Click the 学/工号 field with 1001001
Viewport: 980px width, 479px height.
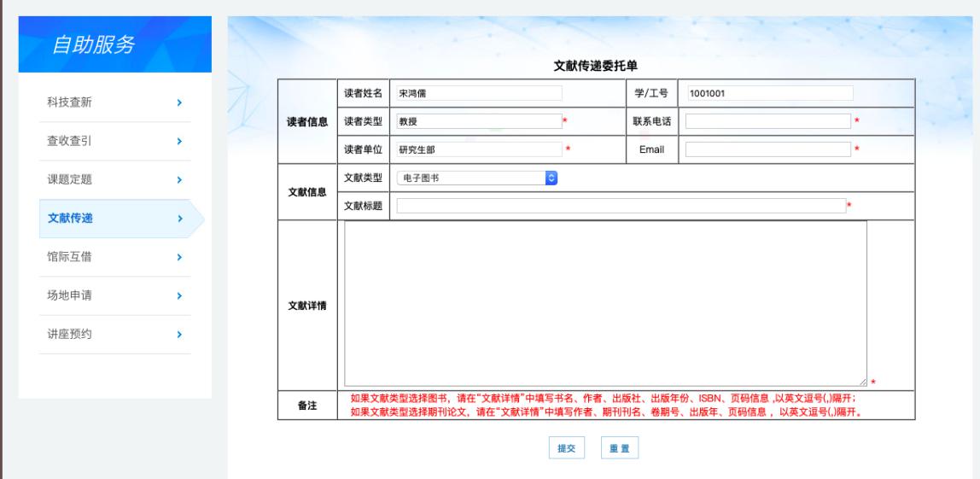pyautogui.click(x=769, y=94)
